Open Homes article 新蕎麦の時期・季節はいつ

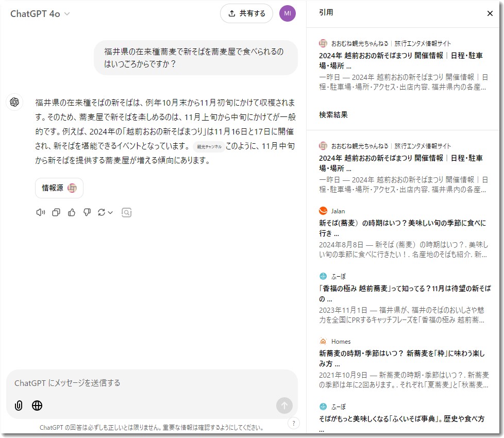pos(402,358)
